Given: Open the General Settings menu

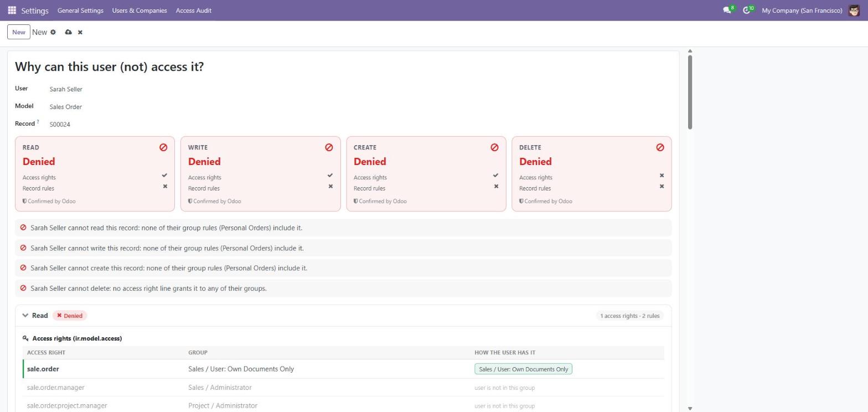Looking at the screenshot, I should [x=80, y=11].
